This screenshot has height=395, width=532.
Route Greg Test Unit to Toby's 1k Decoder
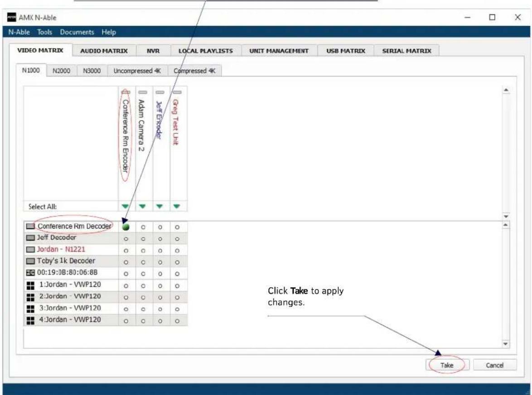tap(177, 262)
